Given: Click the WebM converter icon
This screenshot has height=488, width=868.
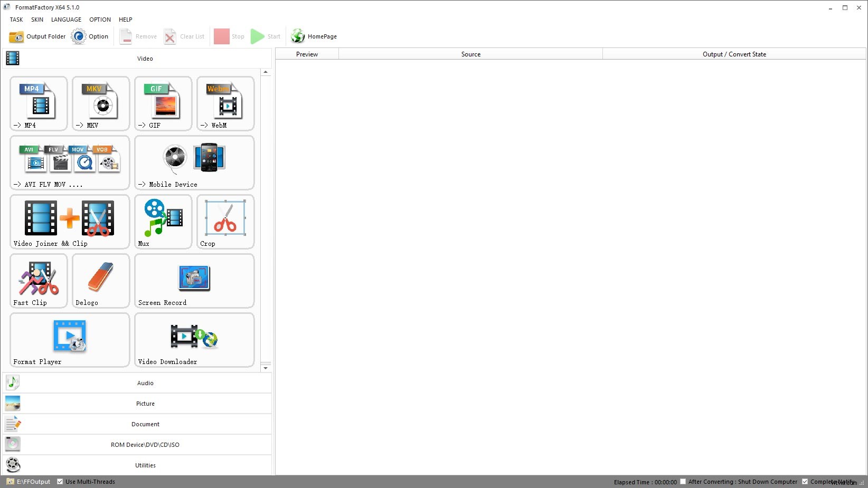Looking at the screenshot, I should [x=225, y=103].
